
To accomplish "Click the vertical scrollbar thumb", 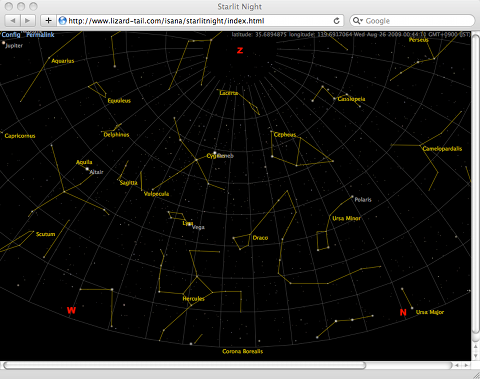I will tap(476, 184).
